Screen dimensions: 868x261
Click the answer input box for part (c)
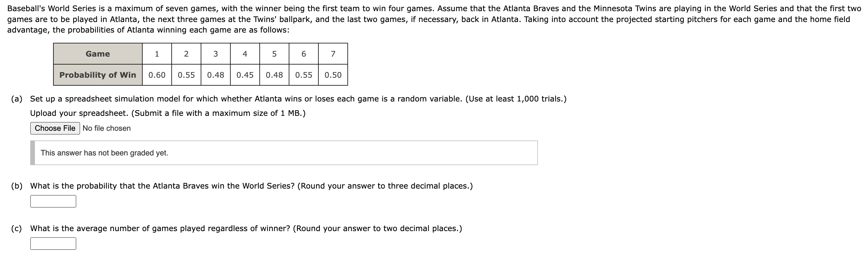(x=53, y=243)
